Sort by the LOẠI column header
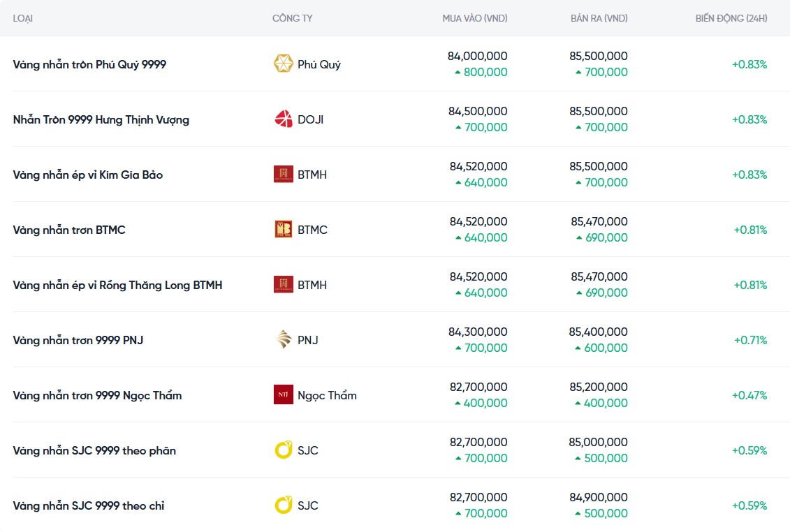 tap(23, 18)
